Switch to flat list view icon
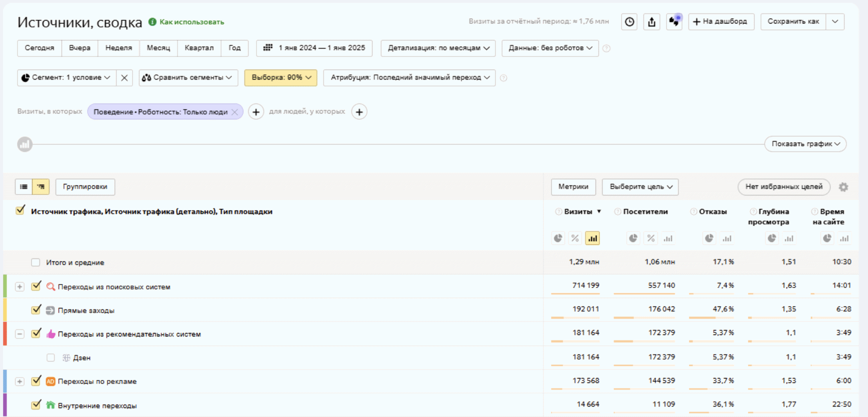 [23, 186]
